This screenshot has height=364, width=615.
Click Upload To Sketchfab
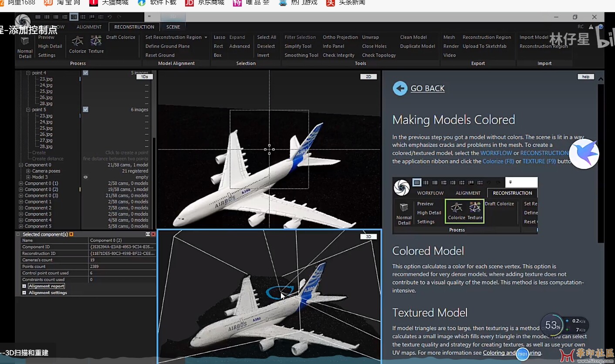[x=484, y=46]
